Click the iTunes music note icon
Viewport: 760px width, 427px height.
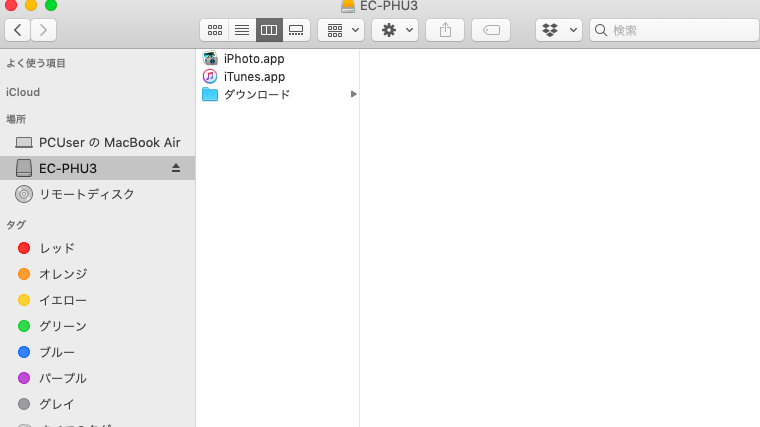click(x=210, y=77)
